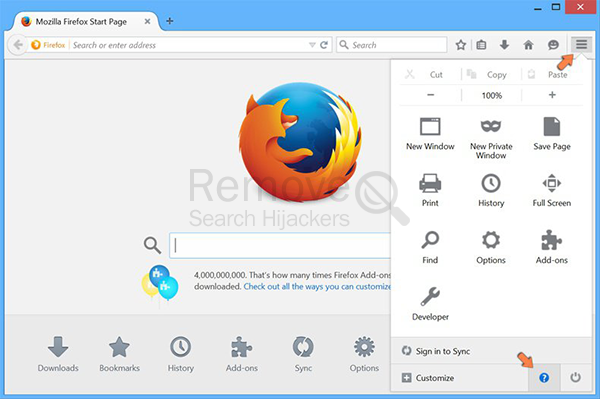600x399 pixels.
Task: Open Downloads on the start page
Action: (x=58, y=354)
